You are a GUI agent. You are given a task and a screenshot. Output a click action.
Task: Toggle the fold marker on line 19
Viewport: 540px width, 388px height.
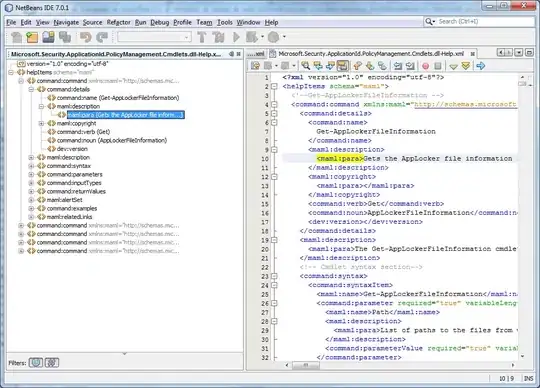pos(274,240)
